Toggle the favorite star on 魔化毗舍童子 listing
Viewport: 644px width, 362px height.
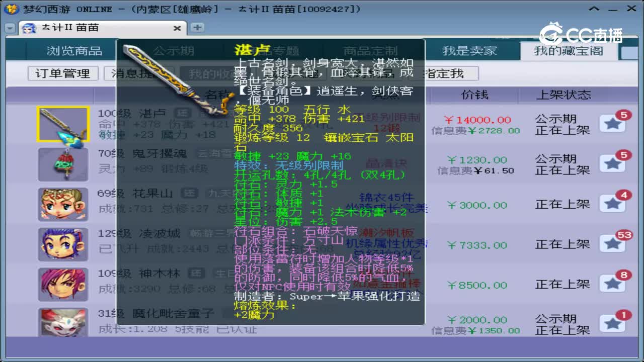click(x=612, y=324)
